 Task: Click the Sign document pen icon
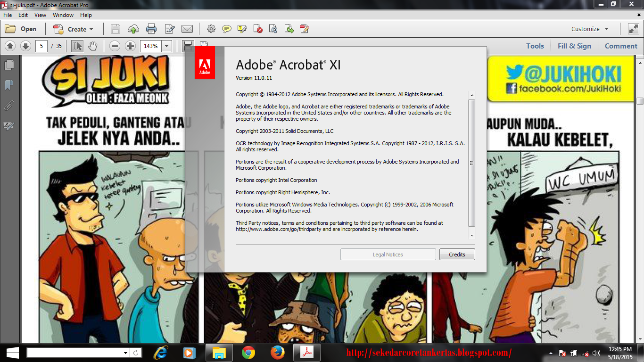170,29
